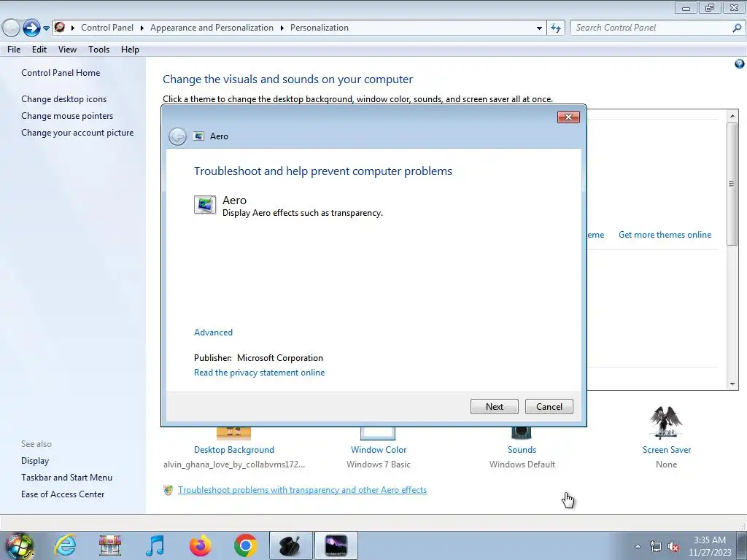
Task: Open the File menu
Action: tap(14, 50)
